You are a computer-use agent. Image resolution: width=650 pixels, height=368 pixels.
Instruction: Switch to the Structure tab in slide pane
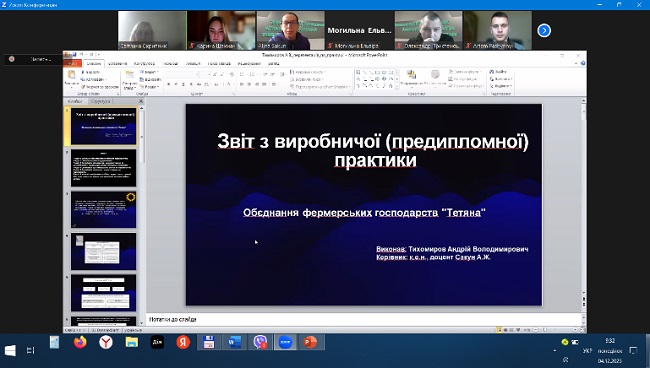coord(100,101)
